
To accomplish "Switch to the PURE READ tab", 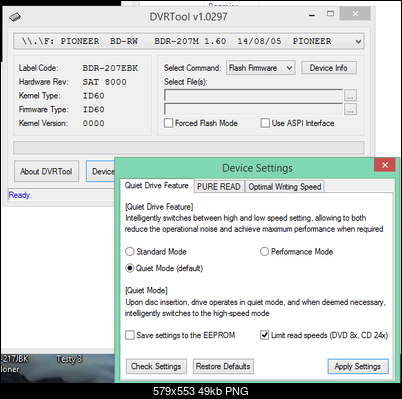I will (x=219, y=187).
